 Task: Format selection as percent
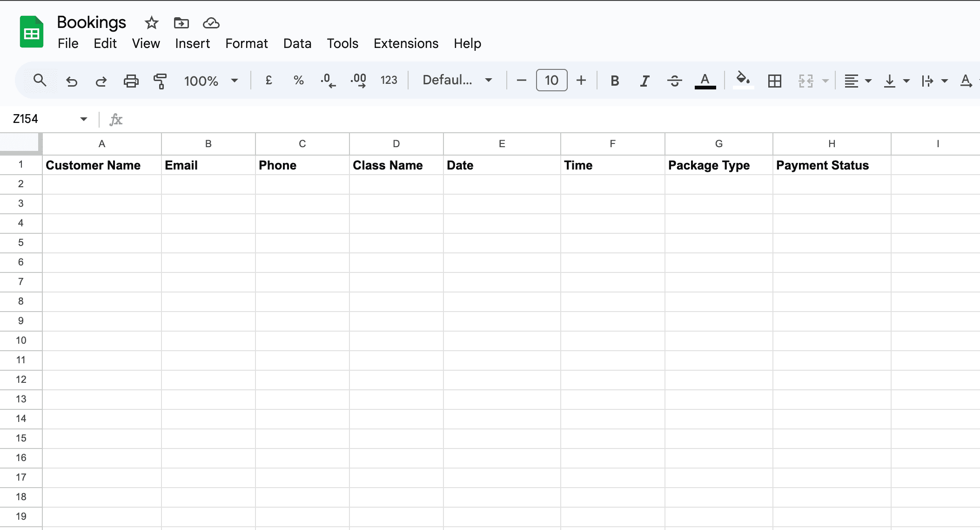[x=298, y=80]
